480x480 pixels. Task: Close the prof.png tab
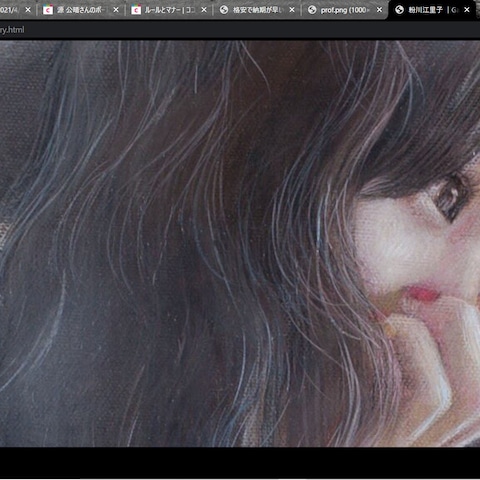(x=379, y=10)
